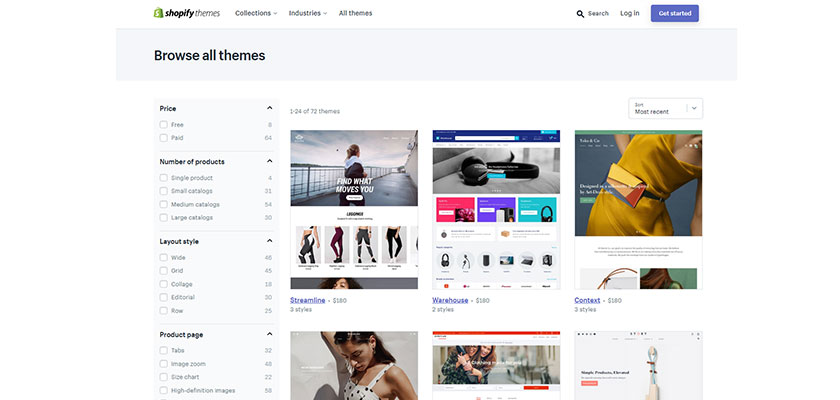This screenshot has width=840, height=400.
Task: Open the Shopify themes logo home link
Action: [186, 13]
